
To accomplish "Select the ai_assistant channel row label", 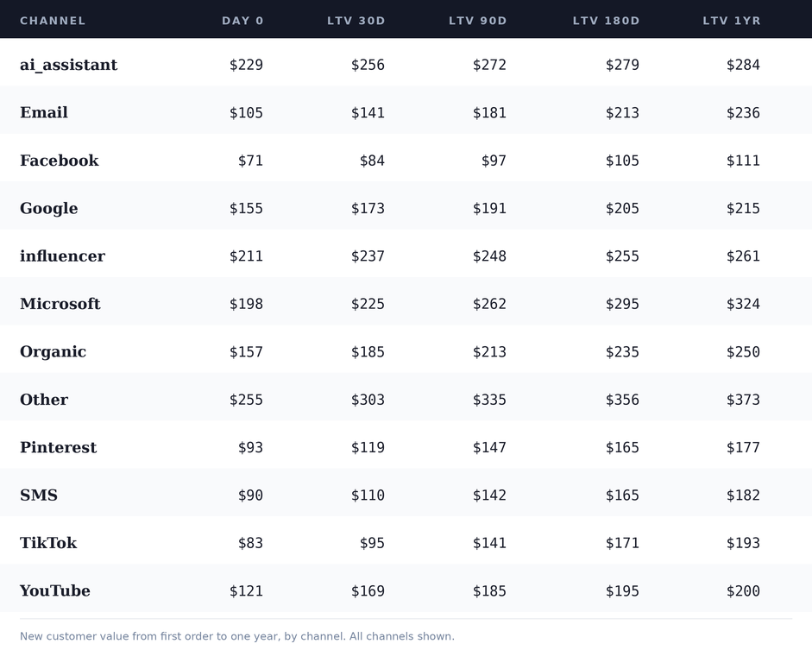I will point(69,65).
